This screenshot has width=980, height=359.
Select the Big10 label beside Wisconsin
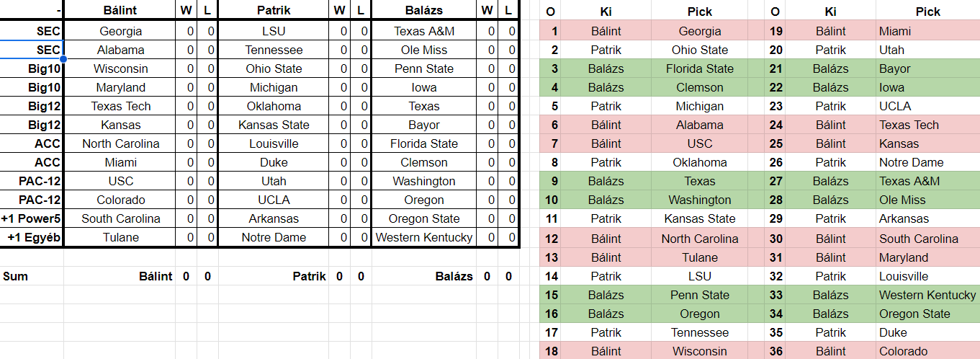(44, 68)
